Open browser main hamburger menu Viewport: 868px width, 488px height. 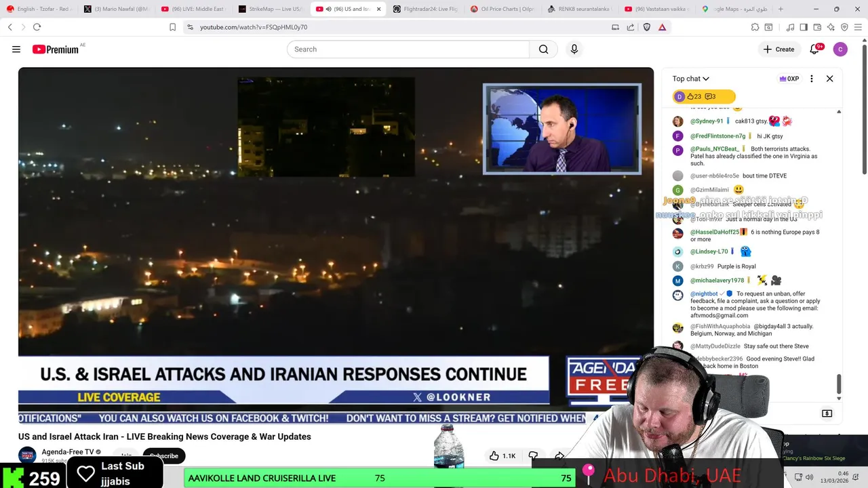pyautogui.click(x=858, y=27)
